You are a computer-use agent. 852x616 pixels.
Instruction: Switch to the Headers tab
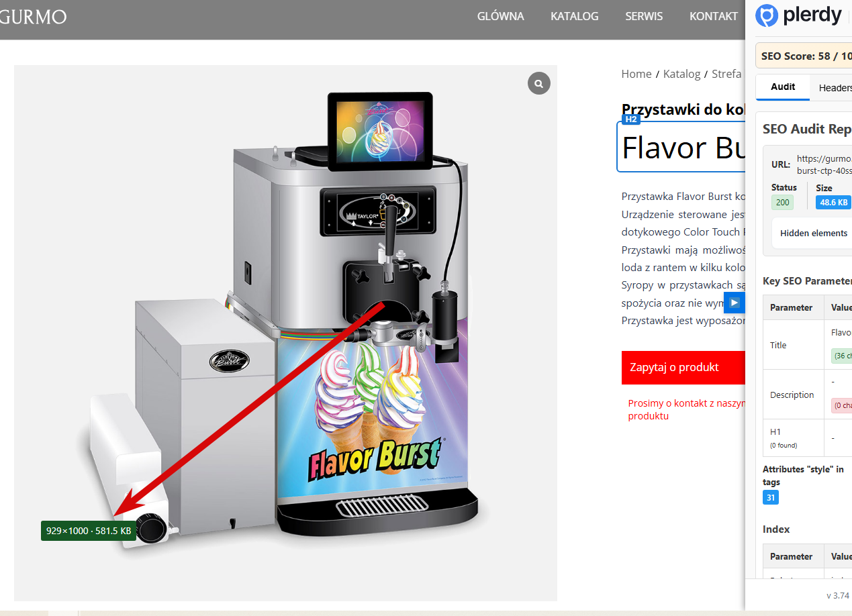tap(834, 88)
